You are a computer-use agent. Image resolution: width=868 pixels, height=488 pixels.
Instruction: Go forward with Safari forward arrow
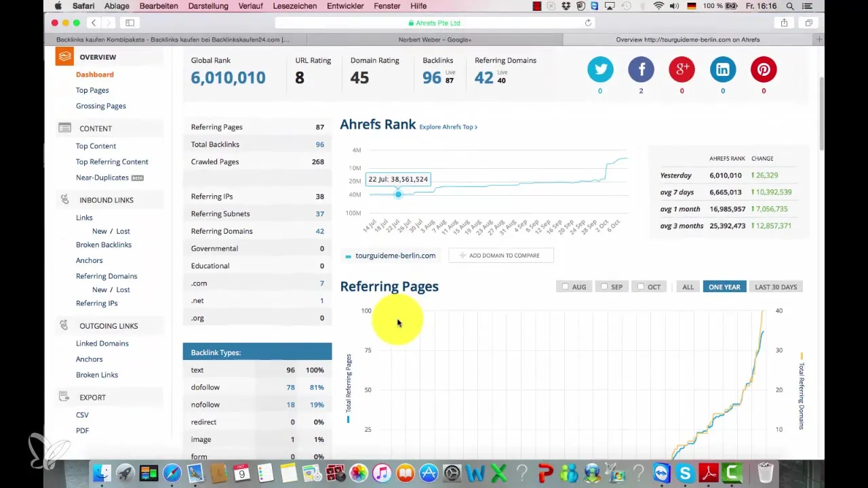coord(109,22)
